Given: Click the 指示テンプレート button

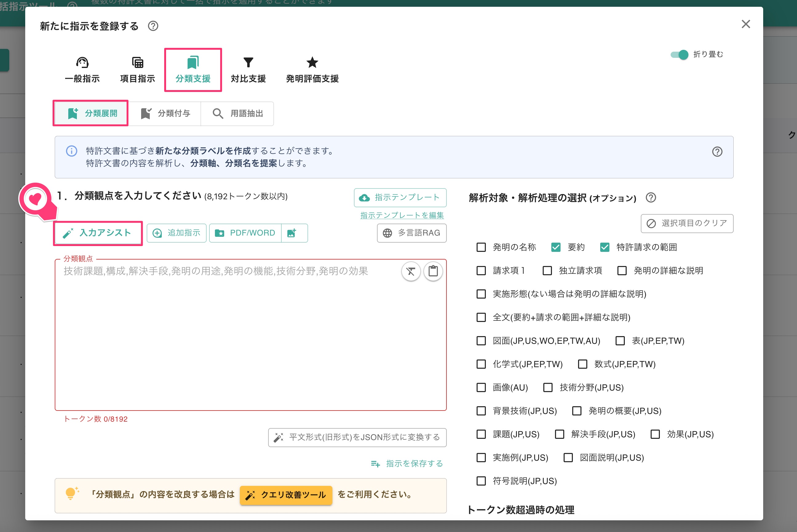Looking at the screenshot, I should coord(400,197).
